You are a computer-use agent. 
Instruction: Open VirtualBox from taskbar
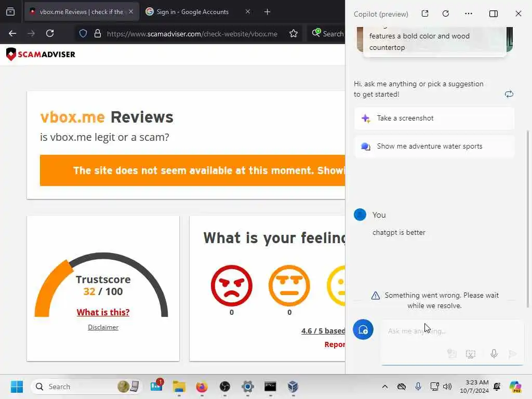pos(293,387)
